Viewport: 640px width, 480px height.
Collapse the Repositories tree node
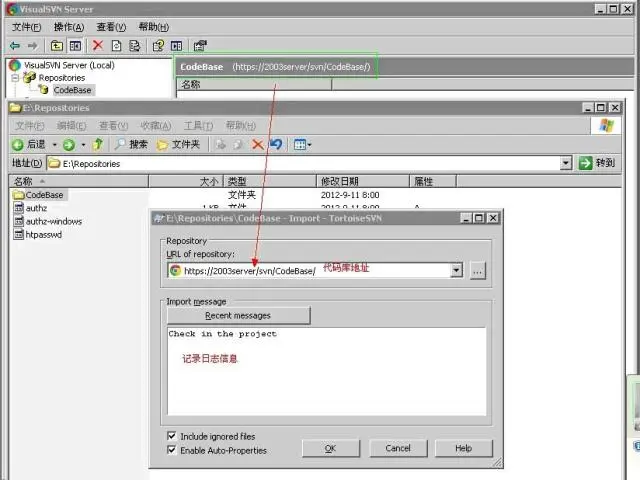tap(15, 78)
